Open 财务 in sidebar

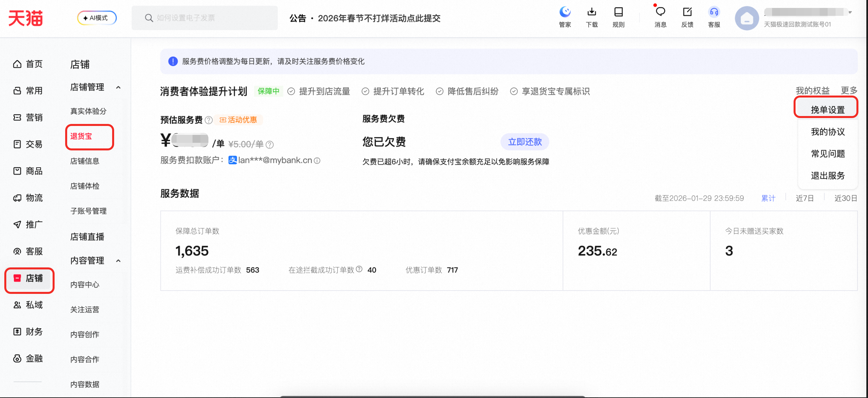pyautogui.click(x=28, y=332)
